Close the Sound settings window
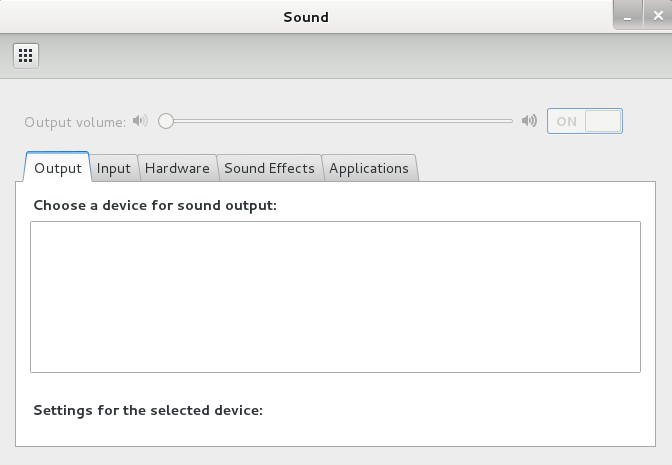Viewport: 672px width, 465px height. [x=657, y=17]
